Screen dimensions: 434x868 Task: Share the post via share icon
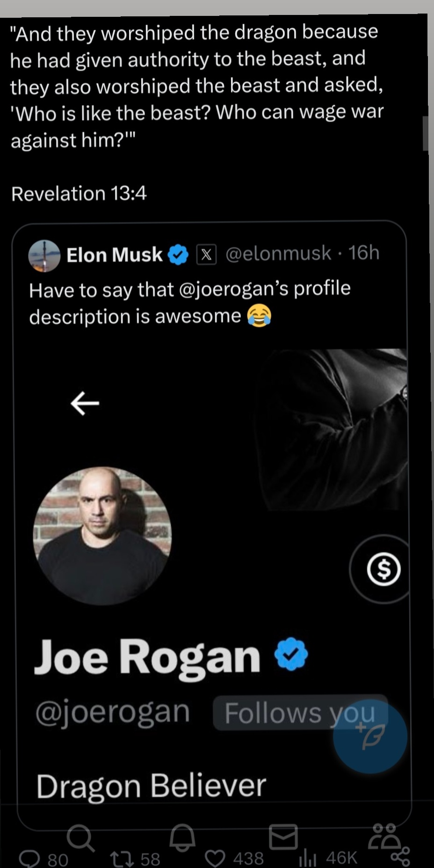click(x=400, y=856)
